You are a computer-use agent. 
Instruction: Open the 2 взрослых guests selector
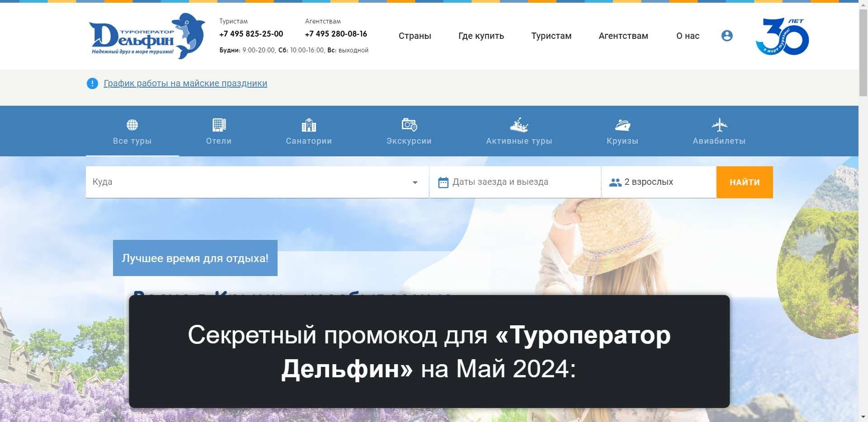[658, 182]
